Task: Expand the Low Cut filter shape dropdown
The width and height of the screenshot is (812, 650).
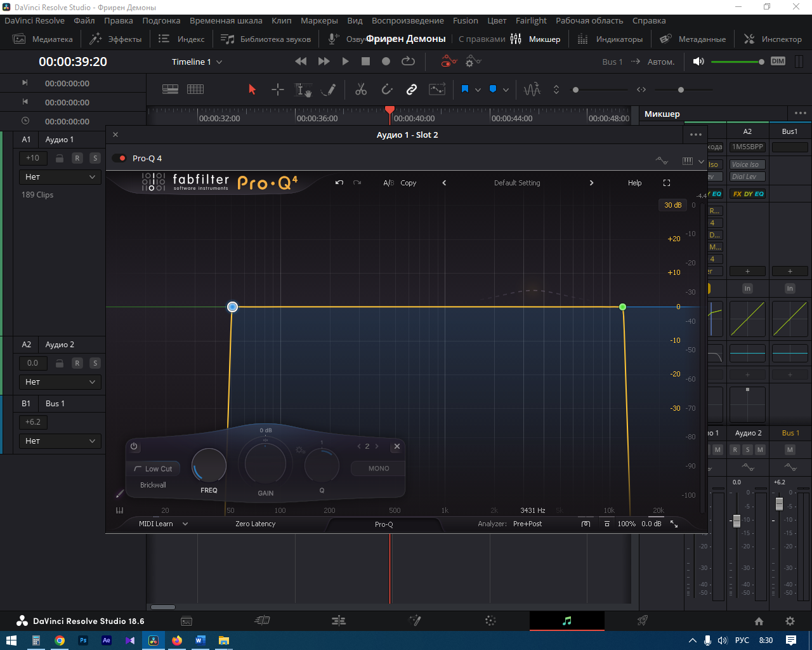Action: click(x=153, y=469)
